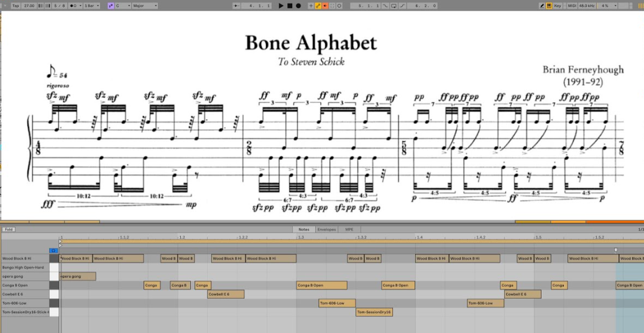This screenshot has width=644, height=333.
Task: Open the root note C dropdown
Action: point(122,6)
